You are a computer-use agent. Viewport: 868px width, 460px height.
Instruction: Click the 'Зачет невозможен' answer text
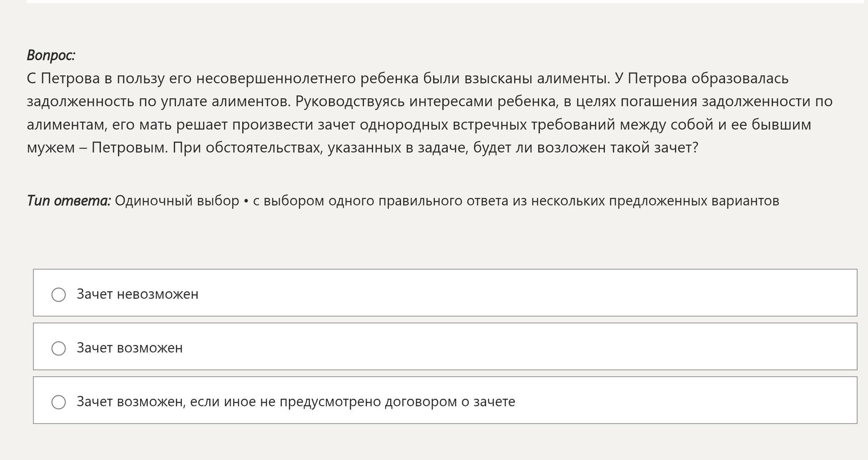(137, 294)
